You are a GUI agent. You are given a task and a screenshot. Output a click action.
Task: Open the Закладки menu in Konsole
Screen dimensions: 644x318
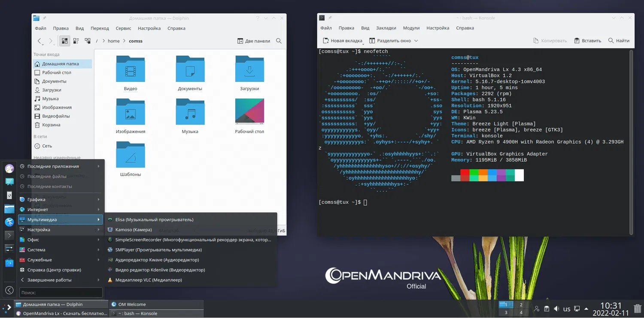click(x=386, y=28)
